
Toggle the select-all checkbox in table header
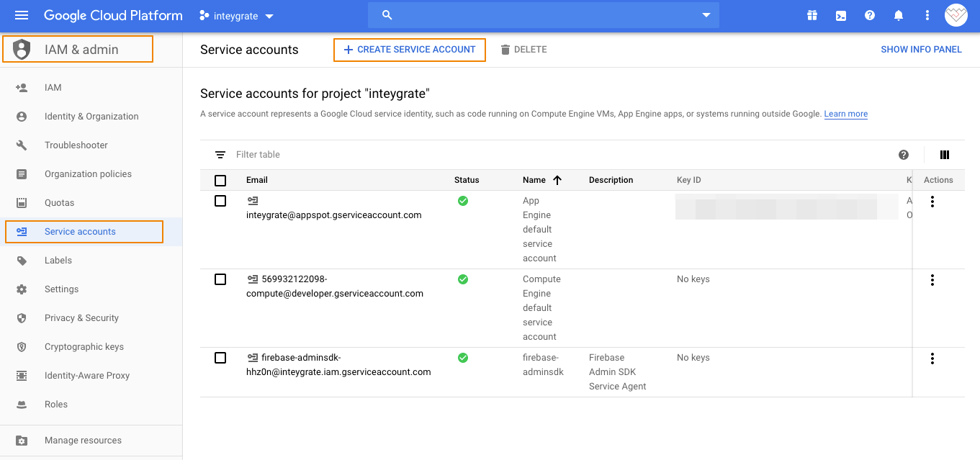(220, 180)
